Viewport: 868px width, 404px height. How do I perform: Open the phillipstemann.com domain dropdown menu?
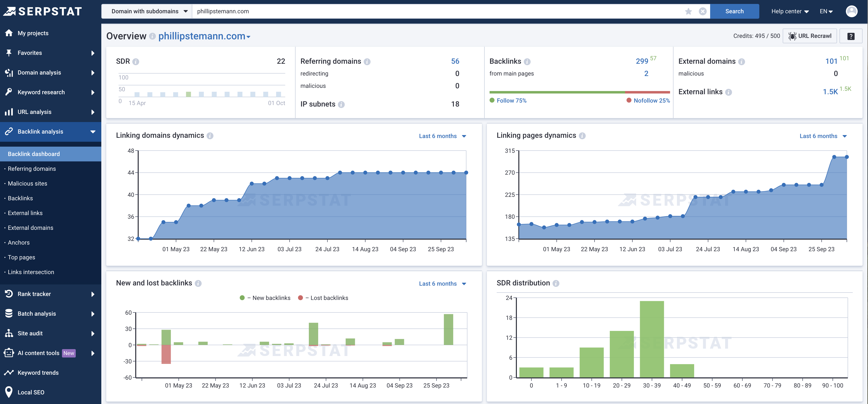click(248, 36)
